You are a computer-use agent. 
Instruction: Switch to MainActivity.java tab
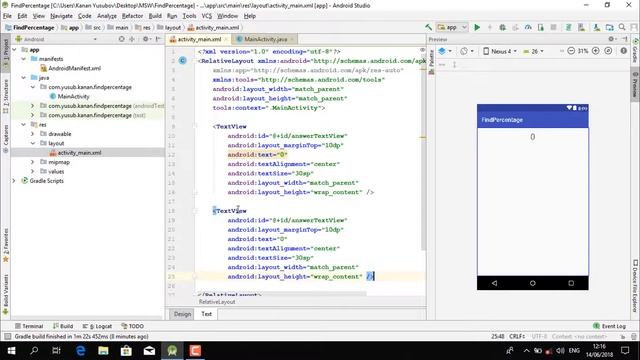[265, 39]
